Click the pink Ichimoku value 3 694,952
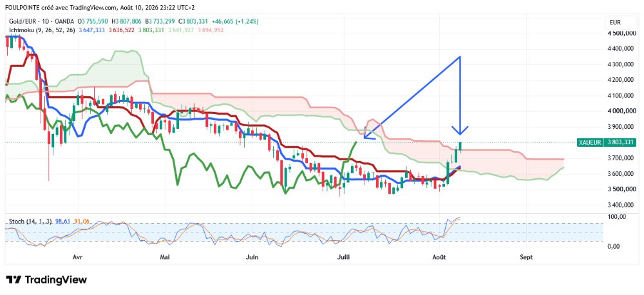Screen dimensions: 644x295 (x=211, y=30)
